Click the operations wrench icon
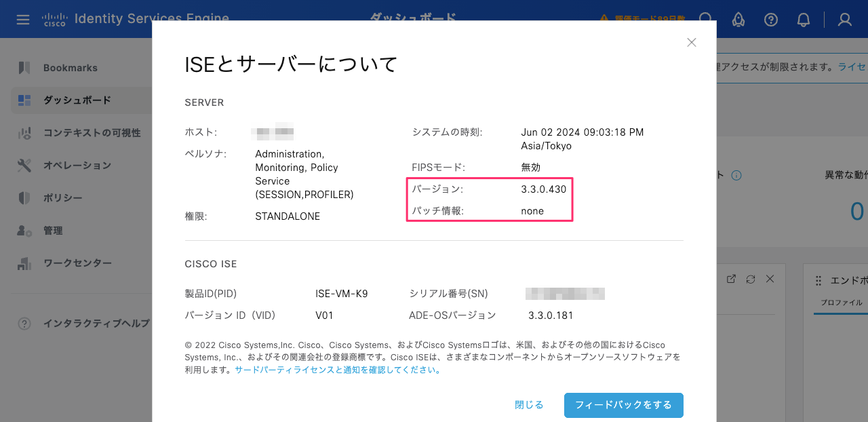The image size is (868, 422). coord(24,166)
